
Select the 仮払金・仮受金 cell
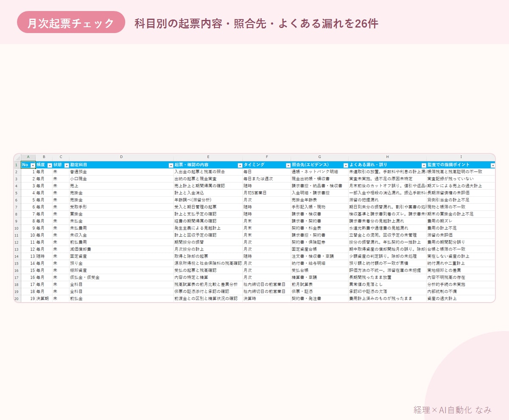[121, 277]
